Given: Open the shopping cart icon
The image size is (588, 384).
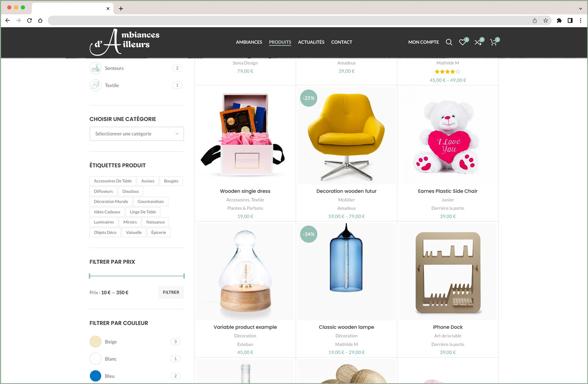Looking at the screenshot, I should 493,42.
